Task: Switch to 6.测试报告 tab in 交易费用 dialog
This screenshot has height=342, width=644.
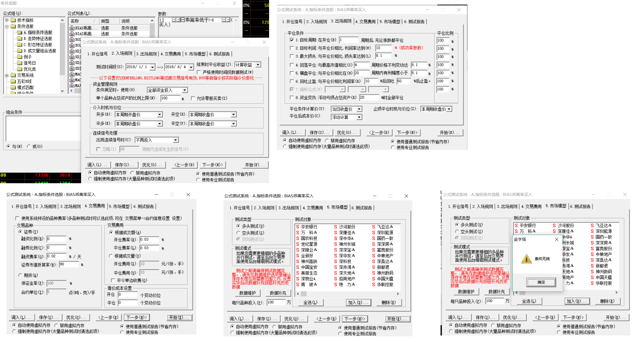Action: (144, 207)
